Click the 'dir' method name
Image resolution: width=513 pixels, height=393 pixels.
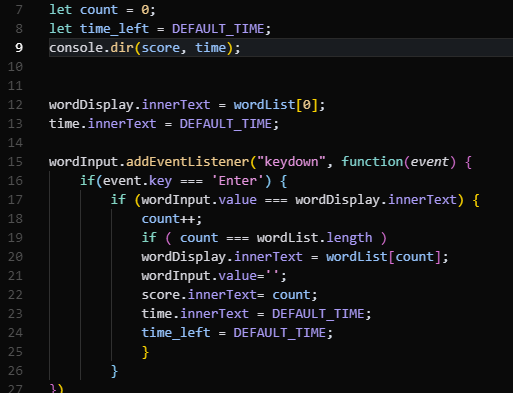pos(122,48)
